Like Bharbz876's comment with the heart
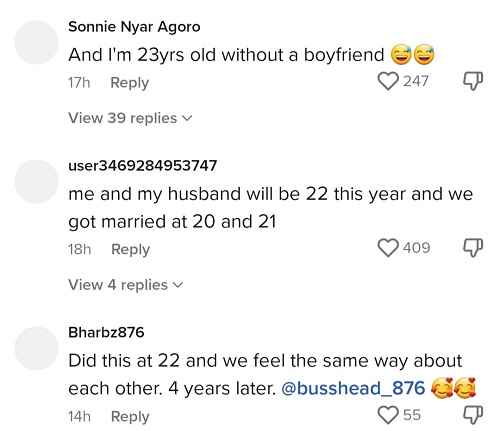 388,415
